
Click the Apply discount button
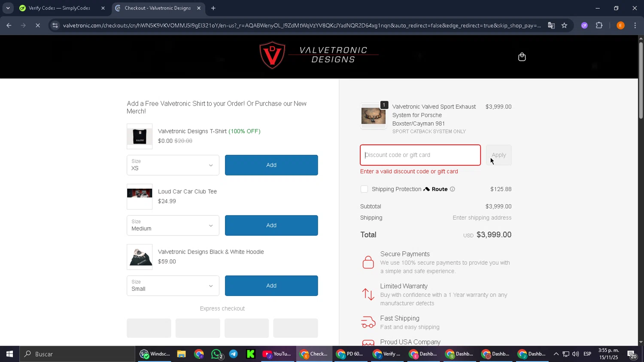(x=499, y=155)
